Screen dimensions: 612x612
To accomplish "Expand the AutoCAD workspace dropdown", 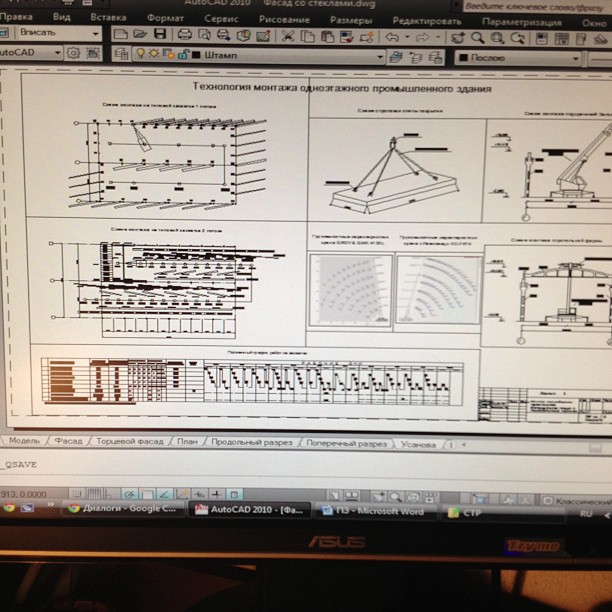I will 57,52.
